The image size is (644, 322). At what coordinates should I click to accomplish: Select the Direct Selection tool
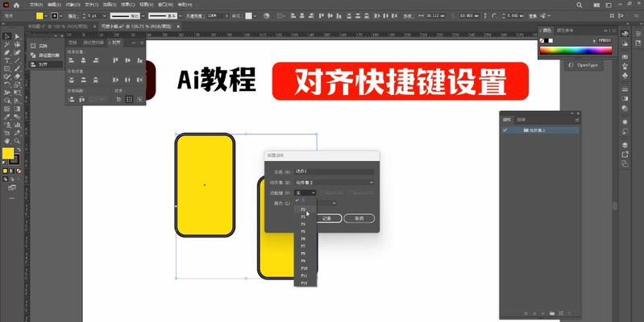[x=17, y=36]
